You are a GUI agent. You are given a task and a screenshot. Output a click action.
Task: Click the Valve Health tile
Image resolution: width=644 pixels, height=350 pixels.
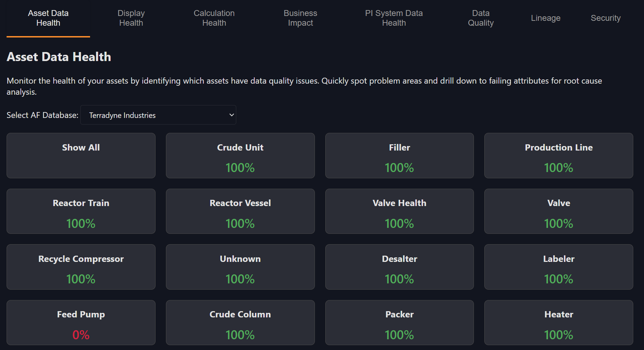[399, 211]
